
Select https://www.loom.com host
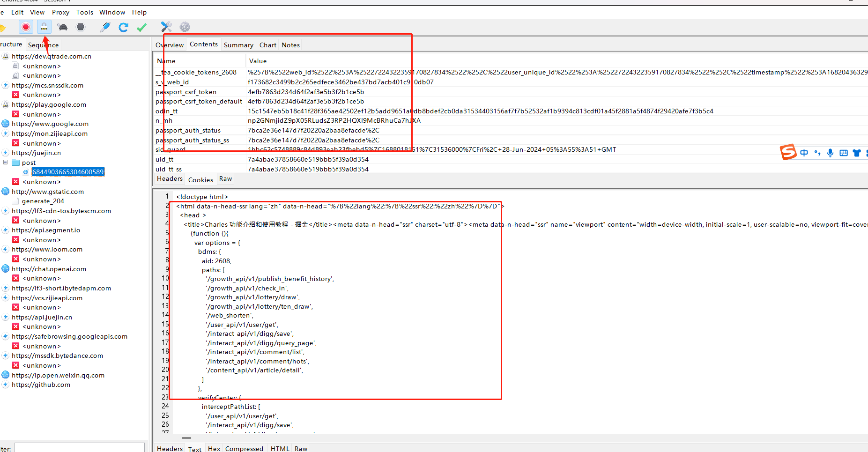(x=47, y=249)
